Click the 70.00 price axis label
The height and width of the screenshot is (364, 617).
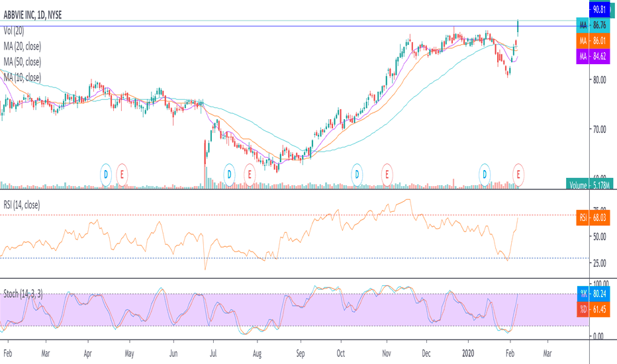(x=600, y=129)
